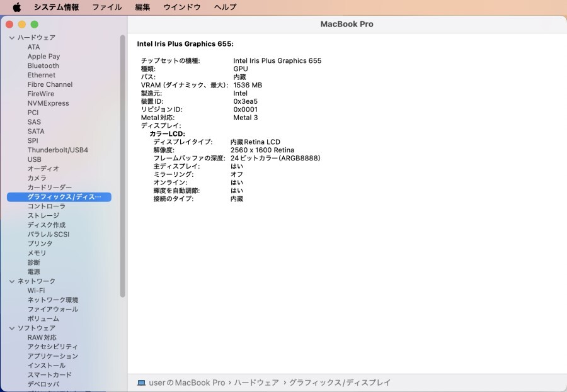Select プリンタ in the sidebar
This screenshot has width=567, height=392.
pos(40,244)
